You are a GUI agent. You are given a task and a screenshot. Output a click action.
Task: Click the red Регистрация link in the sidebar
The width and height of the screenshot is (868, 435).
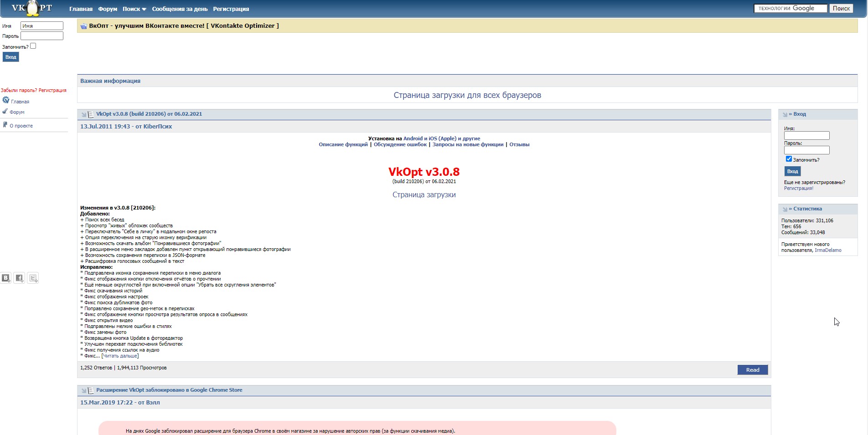click(x=52, y=90)
